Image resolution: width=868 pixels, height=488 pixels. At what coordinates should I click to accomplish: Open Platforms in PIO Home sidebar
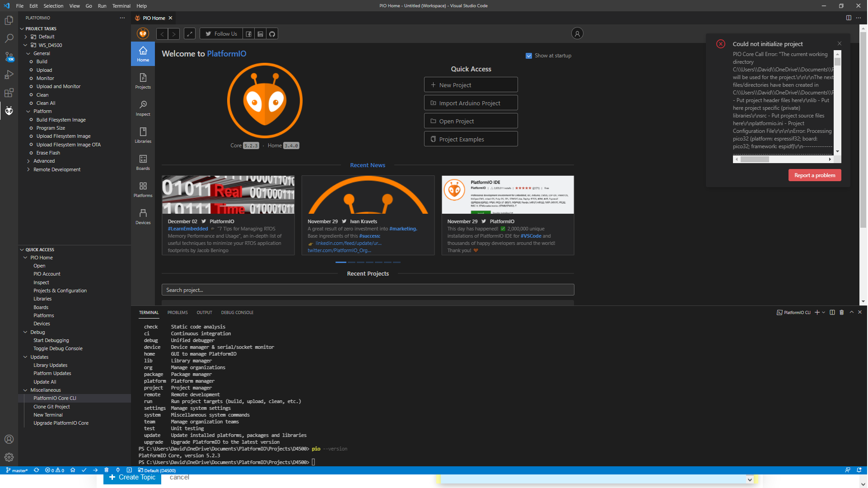point(143,190)
